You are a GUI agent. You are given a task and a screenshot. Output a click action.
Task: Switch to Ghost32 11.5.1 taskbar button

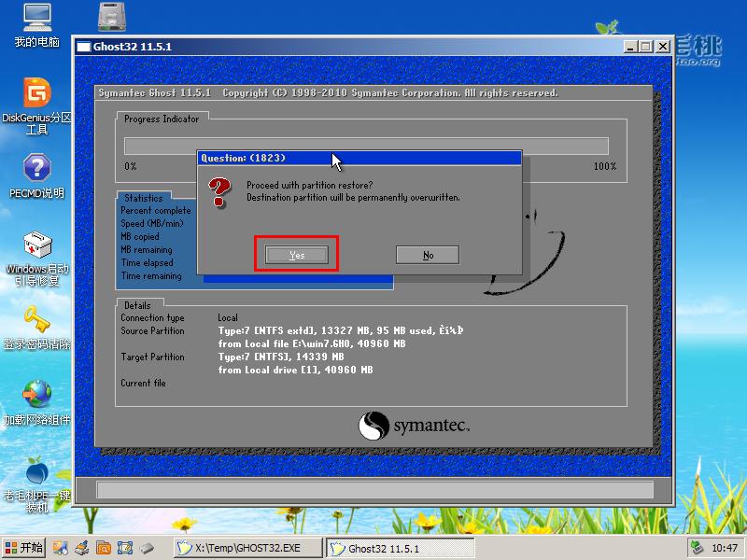[x=400, y=548]
